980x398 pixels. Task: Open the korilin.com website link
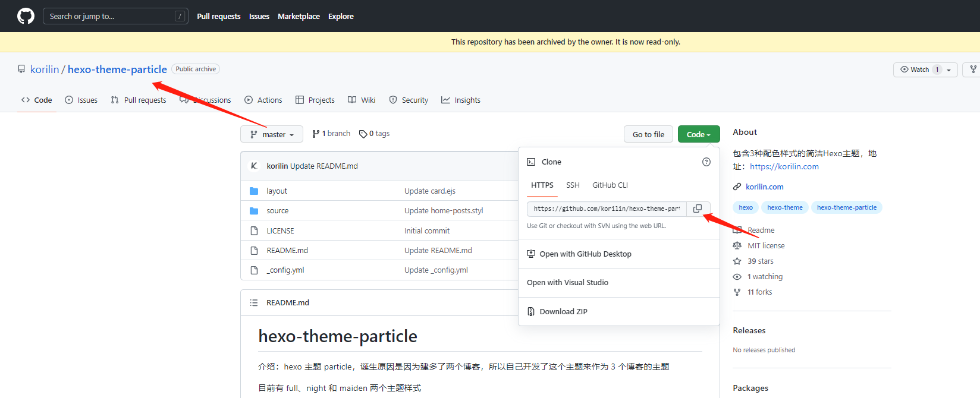pyautogui.click(x=764, y=187)
